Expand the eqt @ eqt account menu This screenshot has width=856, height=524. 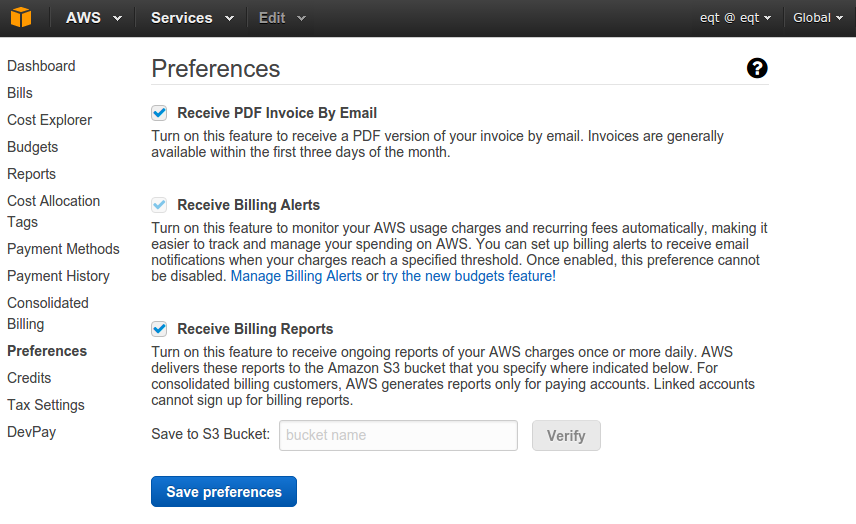(x=735, y=18)
